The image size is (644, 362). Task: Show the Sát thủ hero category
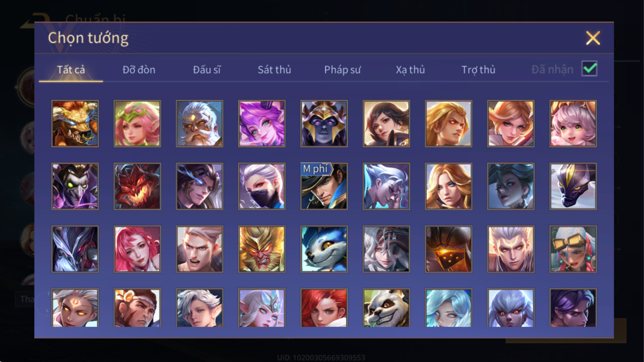click(x=274, y=70)
